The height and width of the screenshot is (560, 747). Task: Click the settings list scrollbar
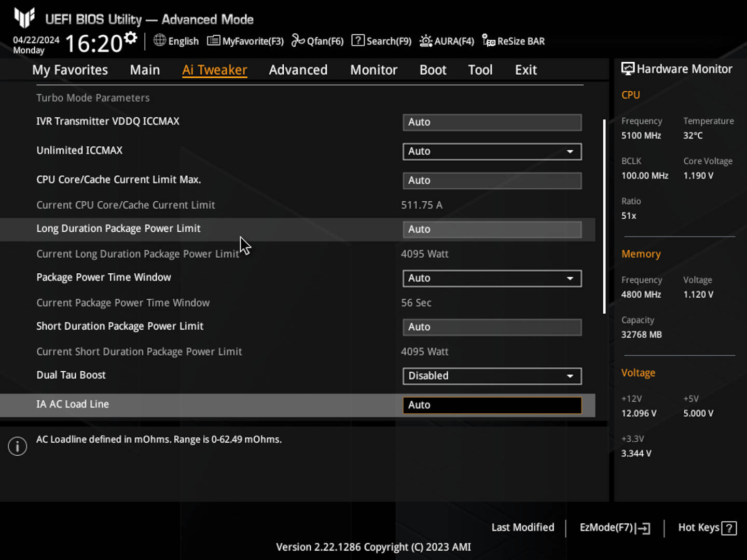604,217
